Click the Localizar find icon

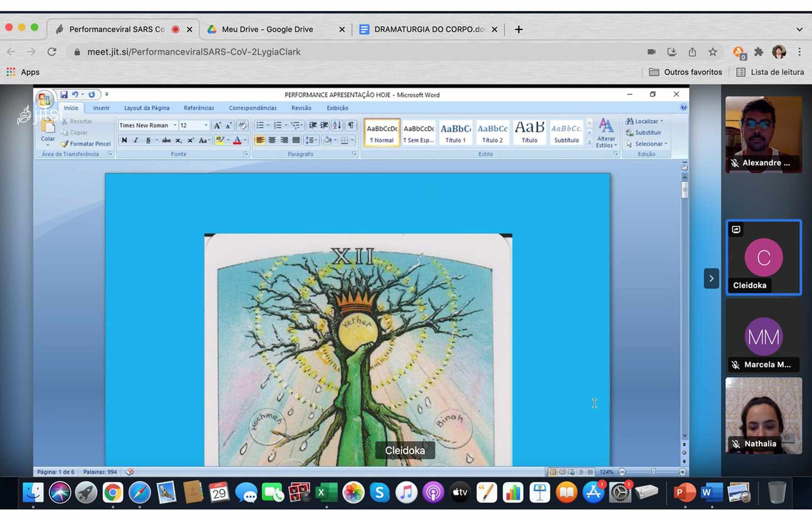click(630, 121)
